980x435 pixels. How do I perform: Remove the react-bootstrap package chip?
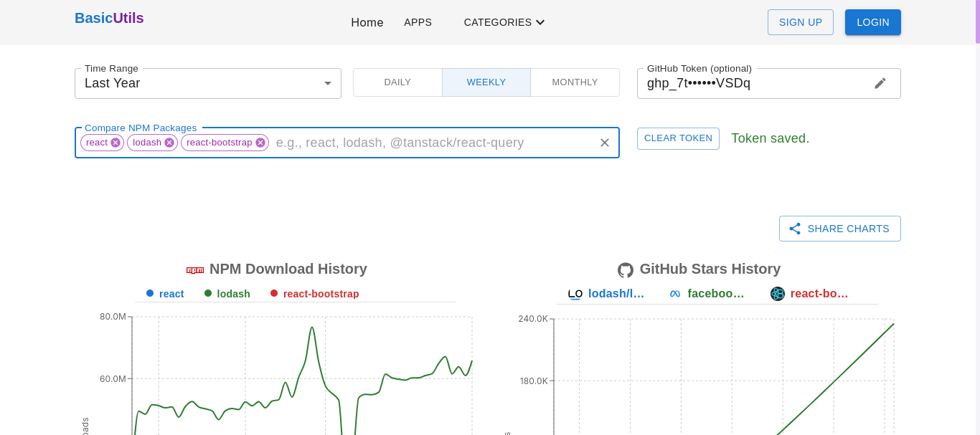tap(260, 143)
